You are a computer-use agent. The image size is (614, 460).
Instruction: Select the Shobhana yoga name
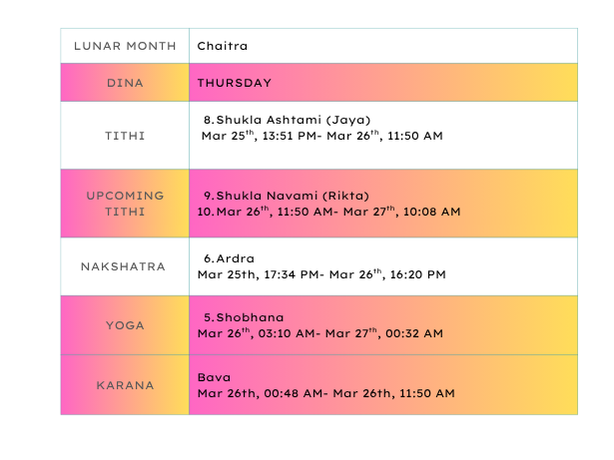[243, 317]
